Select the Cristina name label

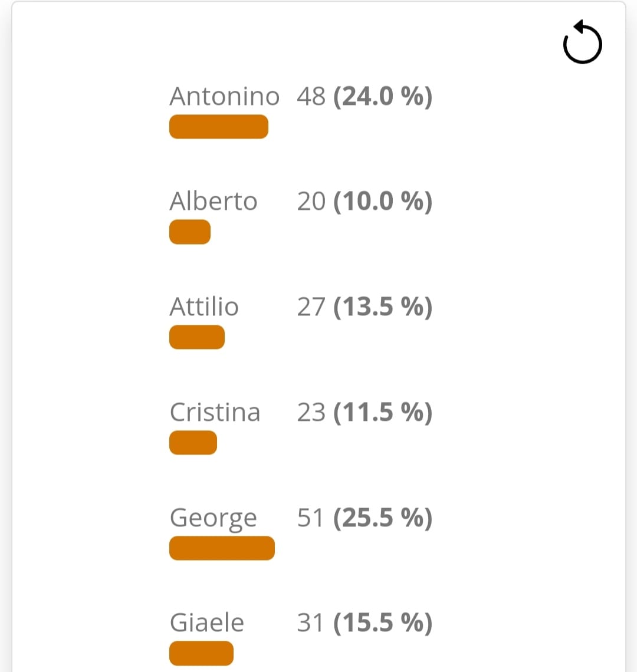[x=215, y=412]
